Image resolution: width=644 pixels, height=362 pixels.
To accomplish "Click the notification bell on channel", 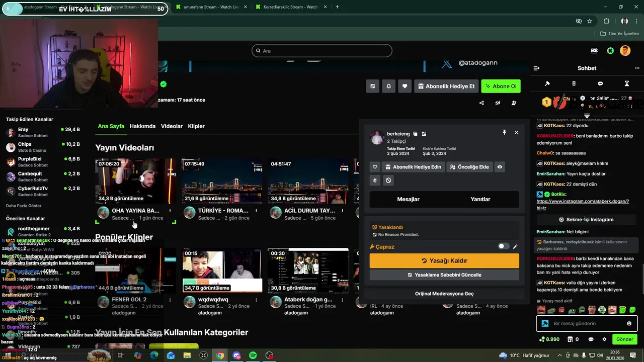I will point(388,86).
